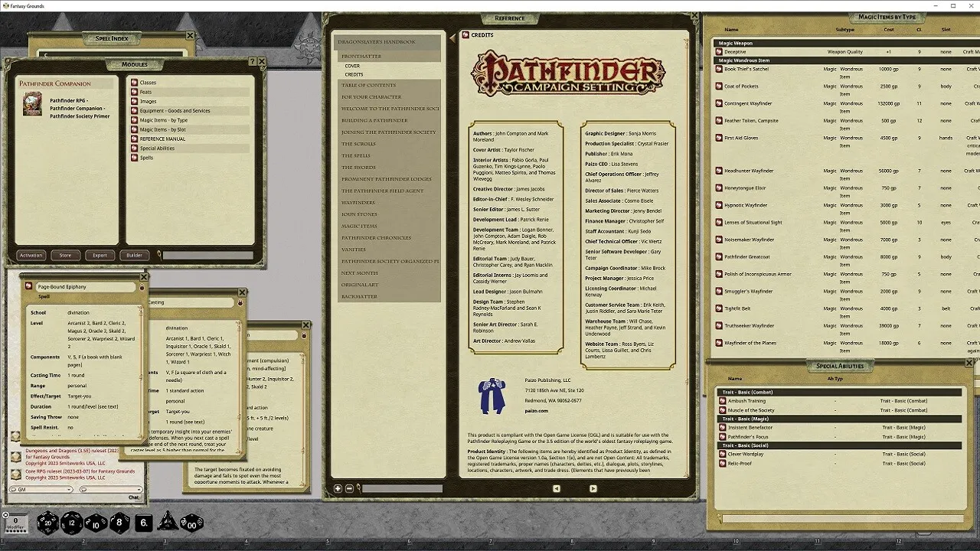Open the Classes link icon in Modules
Viewport: 980px width, 551px height.
coord(134,83)
